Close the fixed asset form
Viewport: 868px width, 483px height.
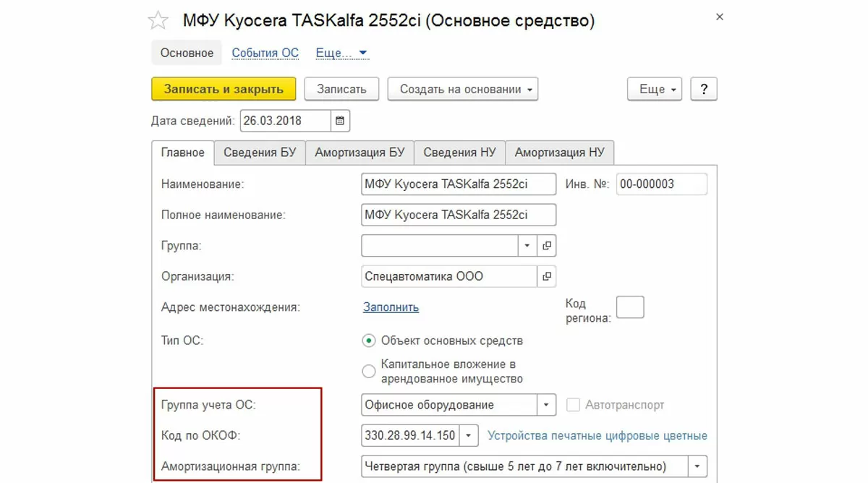point(719,17)
